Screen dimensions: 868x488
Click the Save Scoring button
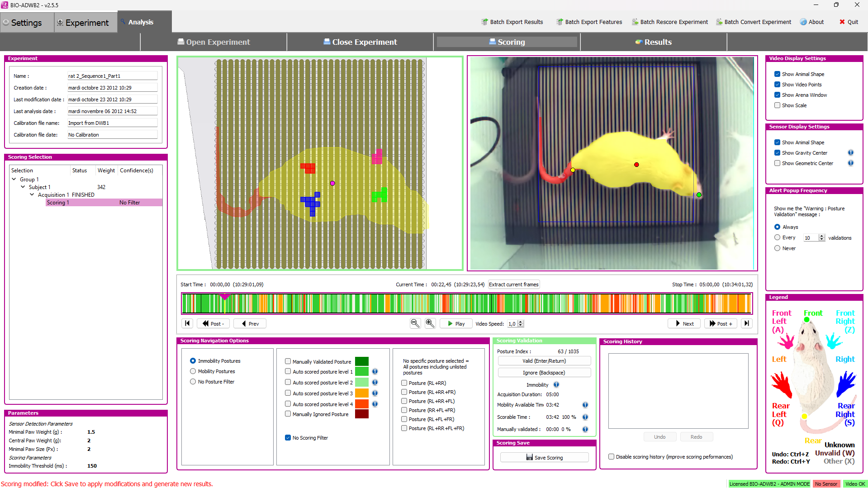544,458
